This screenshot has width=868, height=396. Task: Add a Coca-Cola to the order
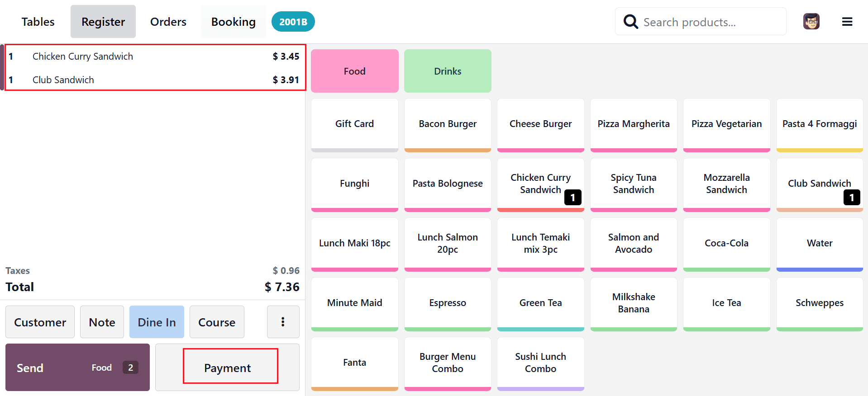click(726, 243)
